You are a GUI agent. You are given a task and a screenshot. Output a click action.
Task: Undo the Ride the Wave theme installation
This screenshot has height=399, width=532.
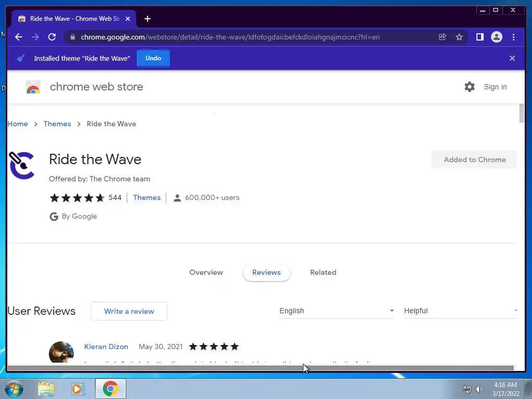(x=153, y=58)
